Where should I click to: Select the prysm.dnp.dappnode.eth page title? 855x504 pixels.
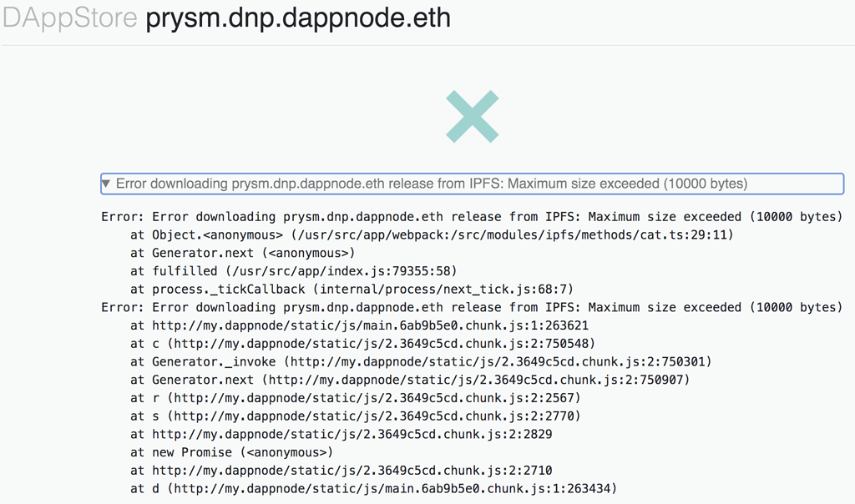coord(296,18)
